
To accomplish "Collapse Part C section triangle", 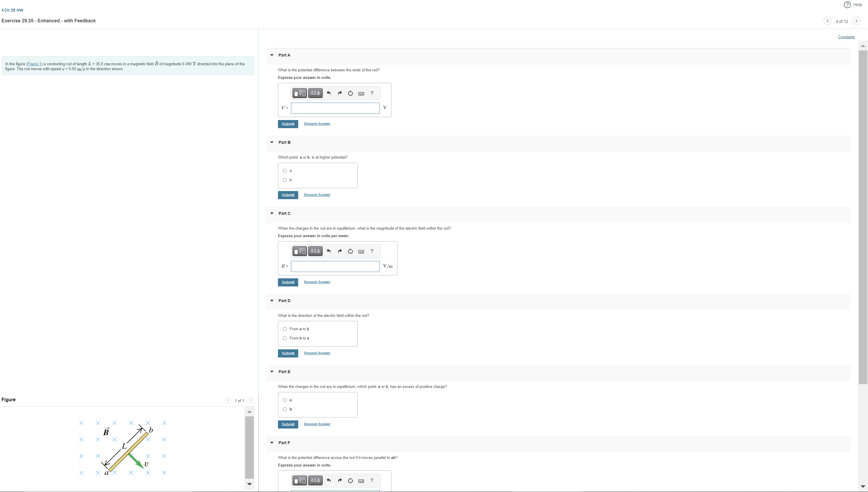I will (272, 214).
